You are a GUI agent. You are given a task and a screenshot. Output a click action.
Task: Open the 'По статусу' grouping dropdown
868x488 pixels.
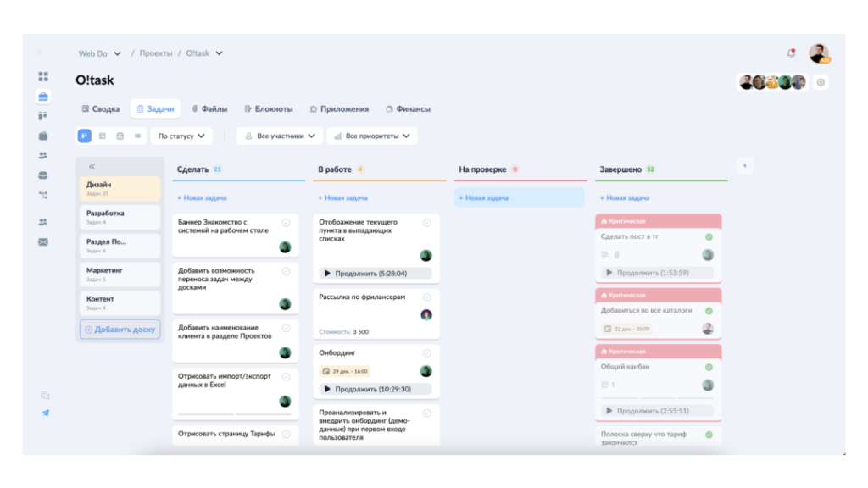pyautogui.click(x=181, y=136)
